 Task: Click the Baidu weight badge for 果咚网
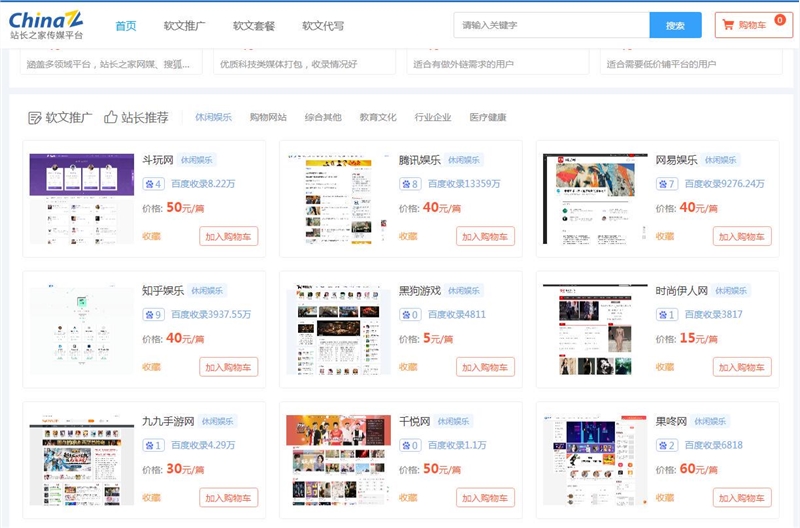point(666,445)
